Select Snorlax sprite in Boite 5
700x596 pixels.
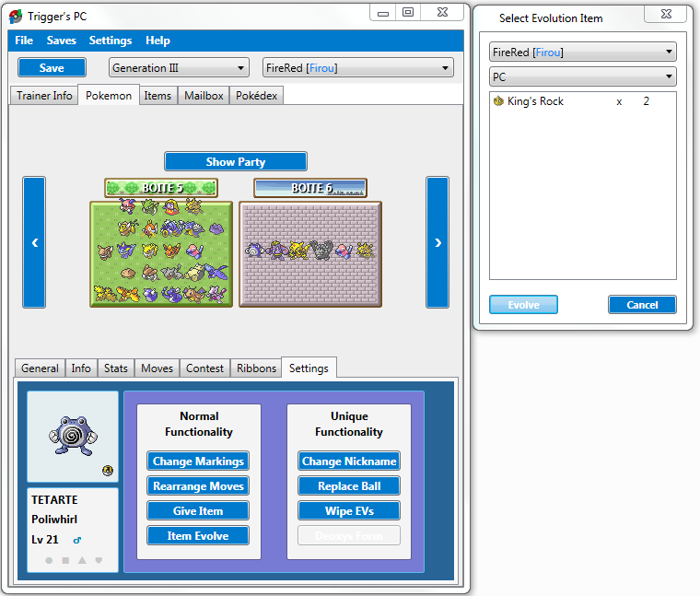pos(194,273)
